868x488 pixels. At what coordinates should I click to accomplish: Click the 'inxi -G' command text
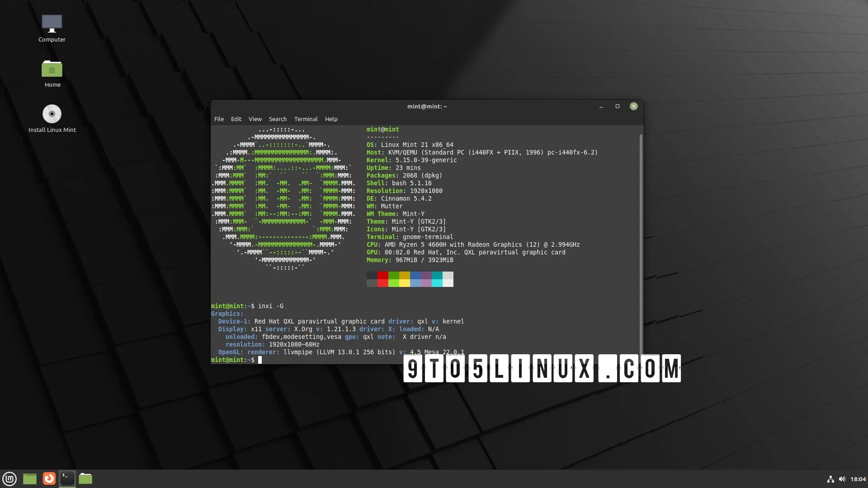coord(271,306)
